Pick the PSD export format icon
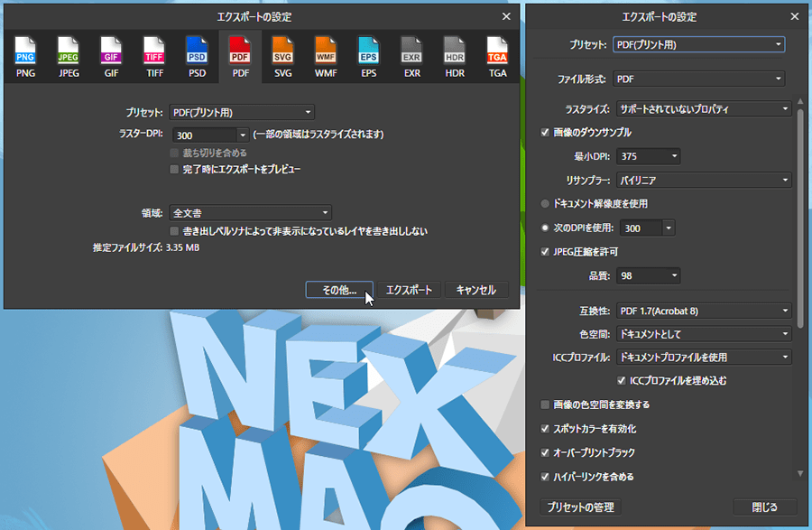 pos(198,57)
